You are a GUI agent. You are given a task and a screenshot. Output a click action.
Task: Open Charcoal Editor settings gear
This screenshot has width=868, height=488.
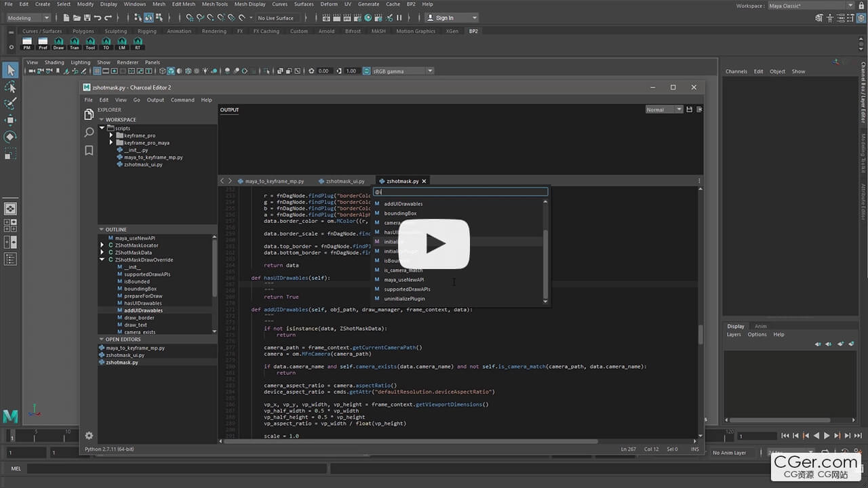coord(89,436)
